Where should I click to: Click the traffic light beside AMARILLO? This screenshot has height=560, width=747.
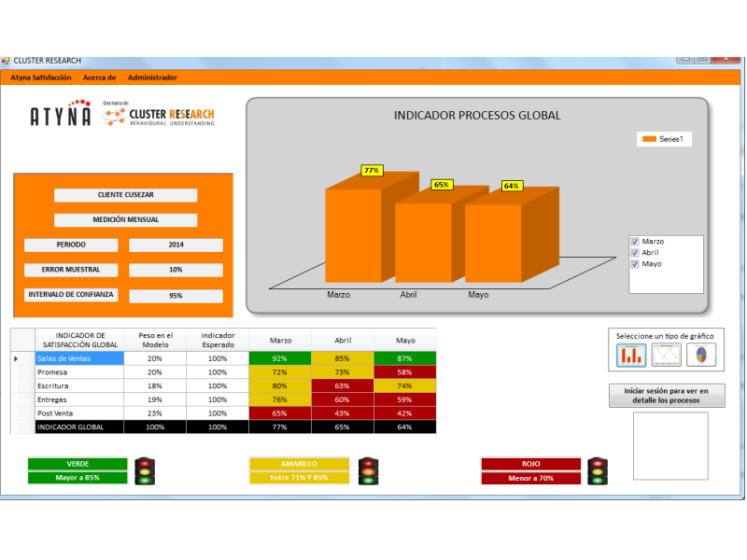[x=368, y=470]
